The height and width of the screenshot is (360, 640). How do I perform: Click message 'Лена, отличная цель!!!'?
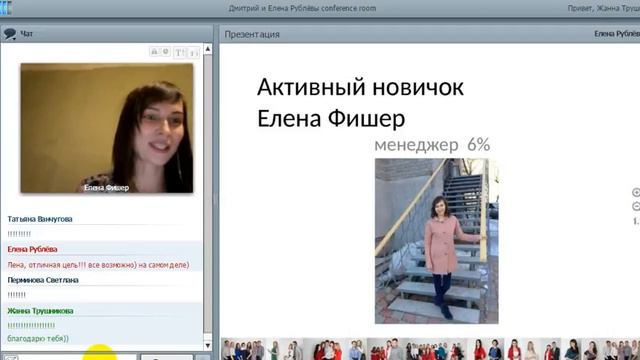click(98, 265)
